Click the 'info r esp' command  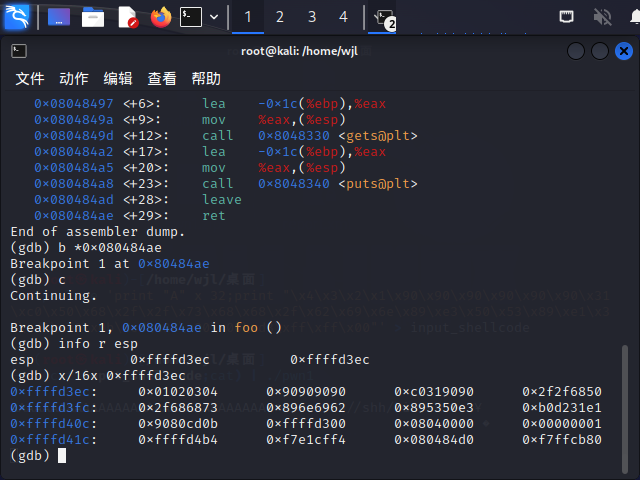[x=98, y=344]
